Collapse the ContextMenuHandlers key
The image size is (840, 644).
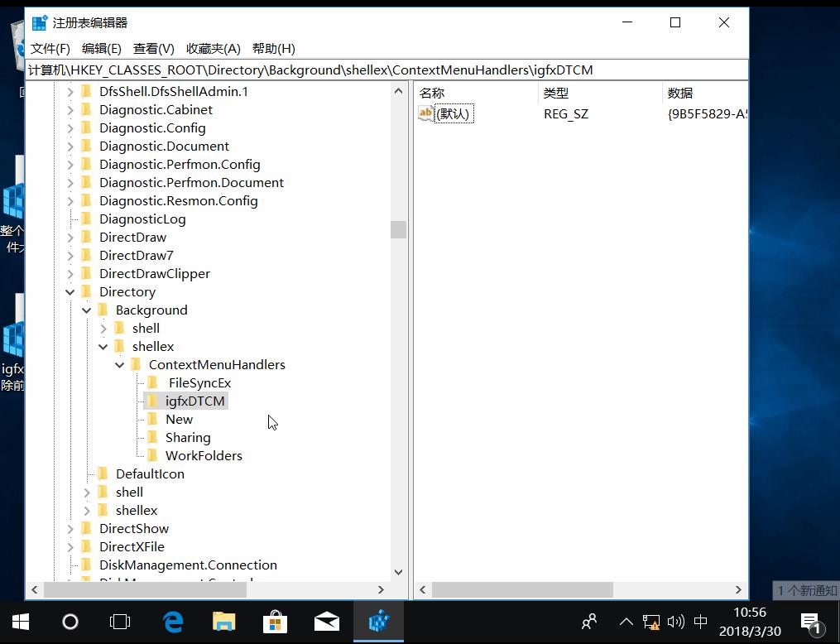pyautogui.click(x=119, y=364)
